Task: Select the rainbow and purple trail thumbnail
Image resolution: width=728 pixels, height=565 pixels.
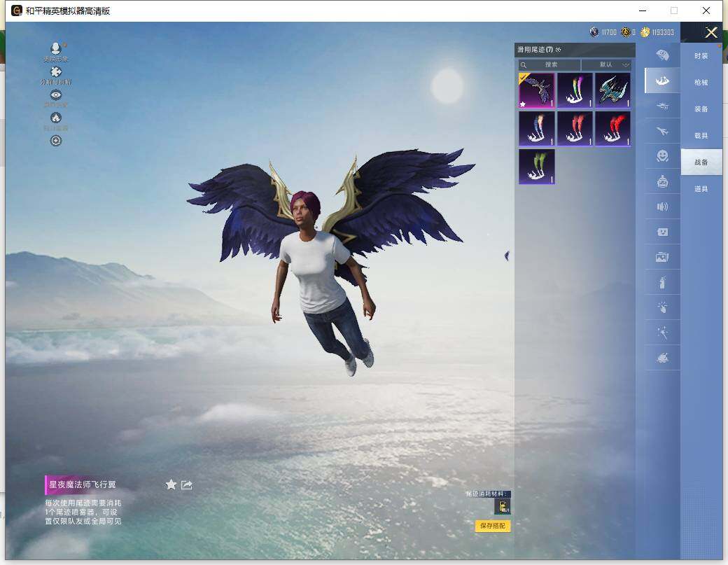Action: tap(575, 90)
